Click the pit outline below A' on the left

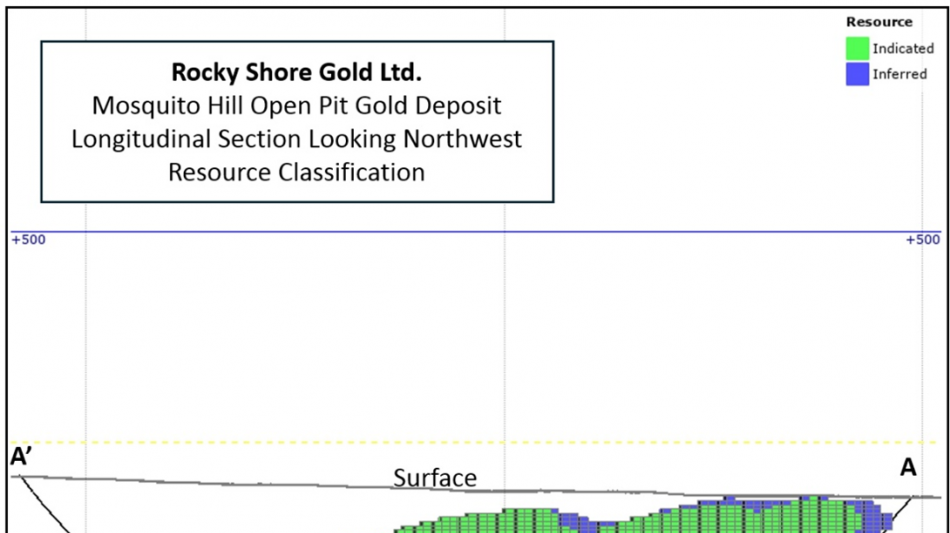coord(45,505)
